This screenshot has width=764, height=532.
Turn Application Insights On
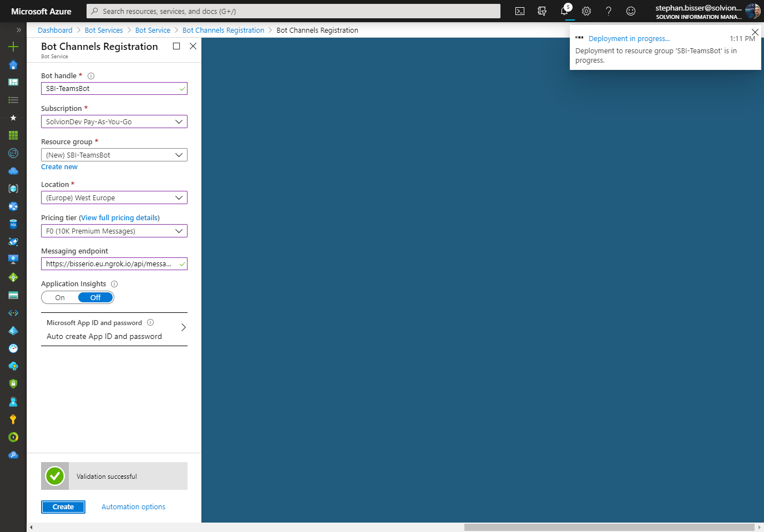(60, 298)
